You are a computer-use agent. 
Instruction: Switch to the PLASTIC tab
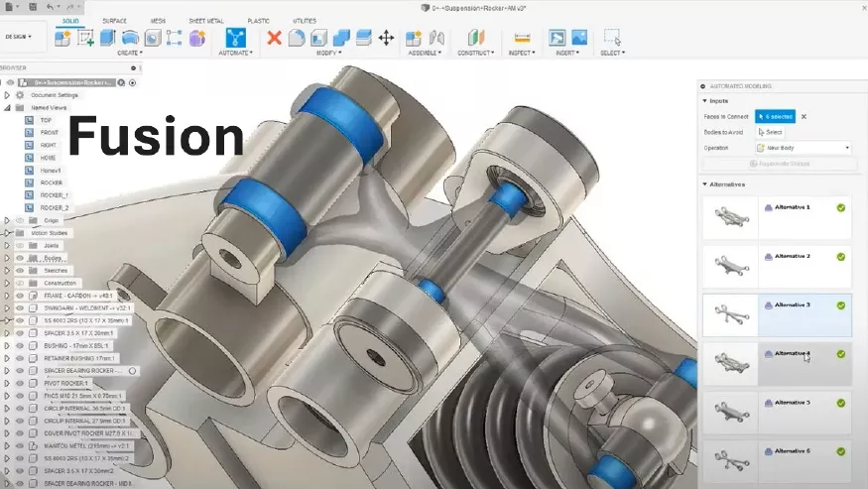click(x=259, y=21)
